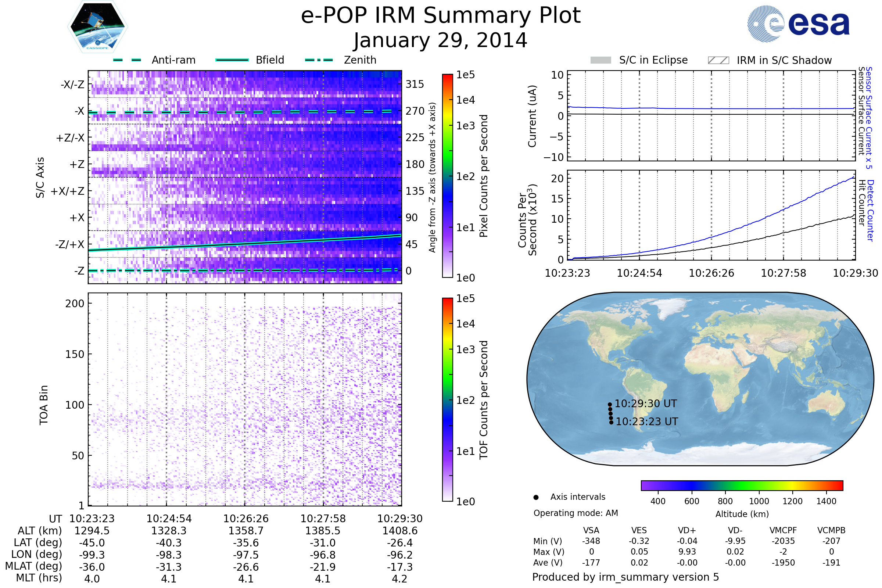Click the Axis intervals black dot marker

(536, 497)
